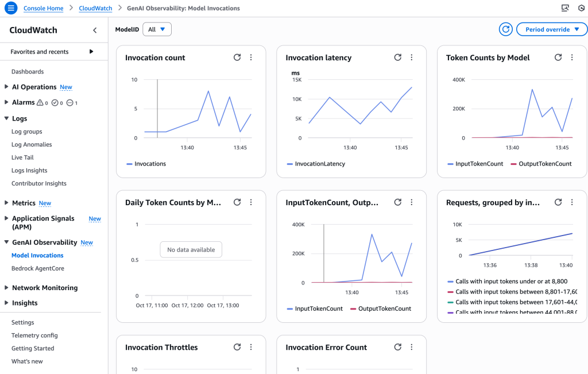Refresh the Requests grouped by input tokens widget
The height and width of the screenshot is (374, 588).
pos(558,202)
